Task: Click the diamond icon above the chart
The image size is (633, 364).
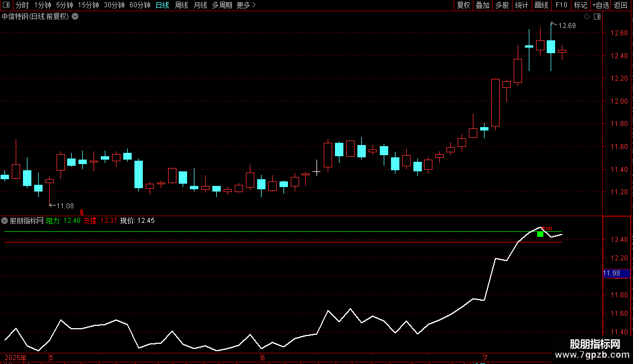Action: coord(587,17)
